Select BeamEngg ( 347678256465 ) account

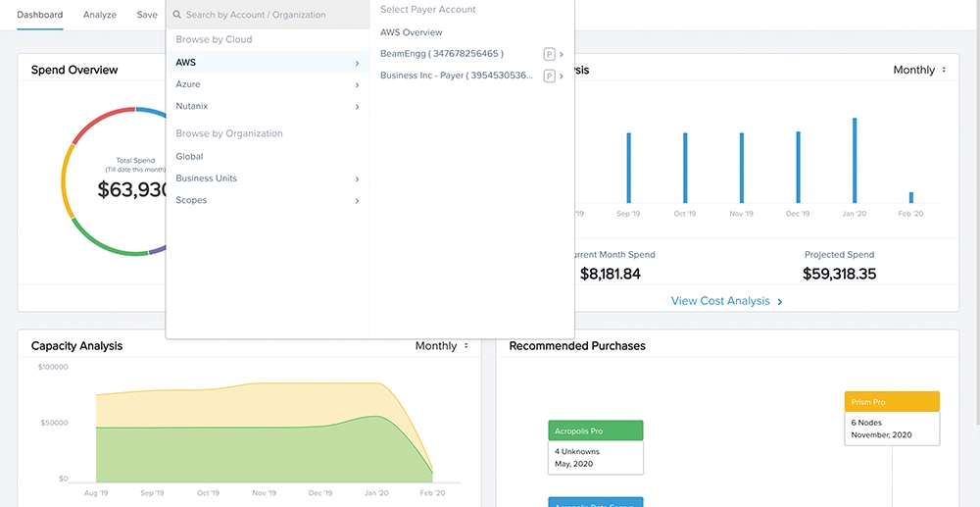(x=442, y=54)
